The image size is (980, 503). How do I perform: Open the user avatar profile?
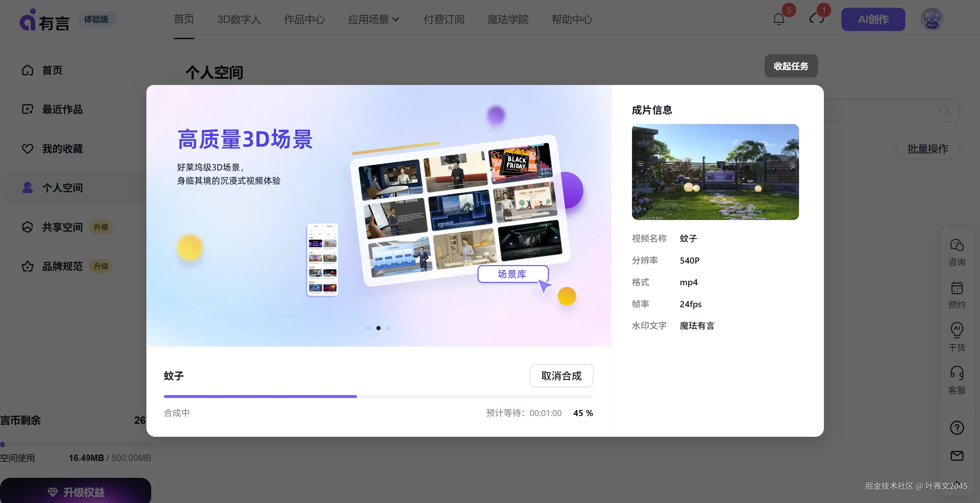tap(932, 19)
